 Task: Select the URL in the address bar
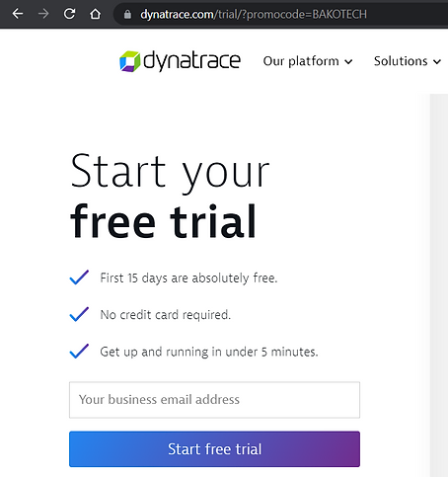click(x=254, y=14)
